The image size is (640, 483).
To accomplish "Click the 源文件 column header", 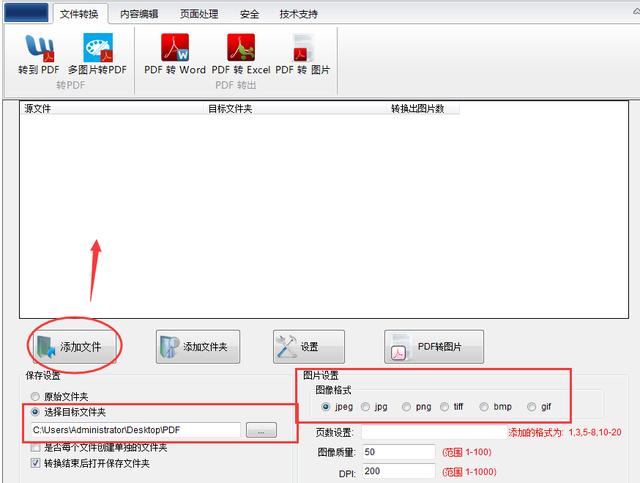I will coord(111,109).
